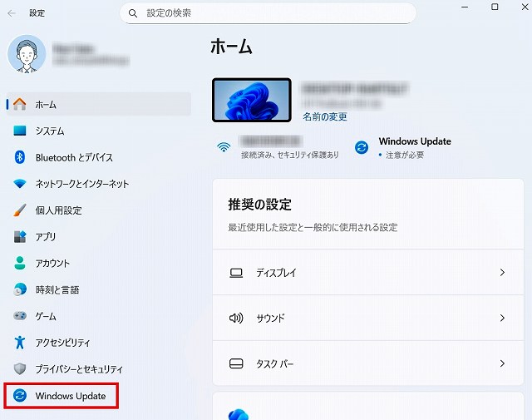The width and height of the screenshot is (532, 420).
Task: Click the 名前の変更 link
Action: [x=325, y=117]
